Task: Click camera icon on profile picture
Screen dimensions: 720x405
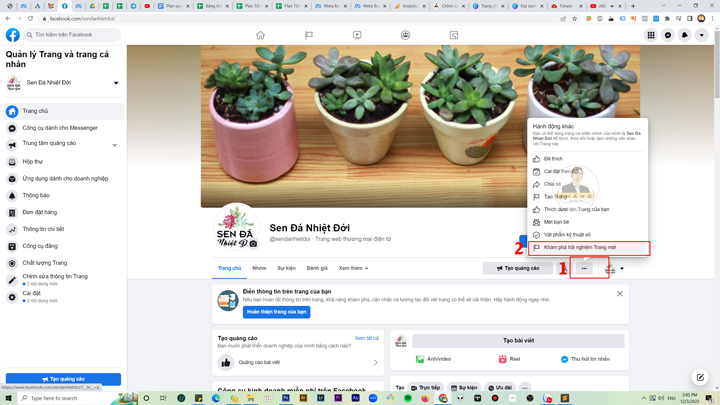Action: pos(253,244)
